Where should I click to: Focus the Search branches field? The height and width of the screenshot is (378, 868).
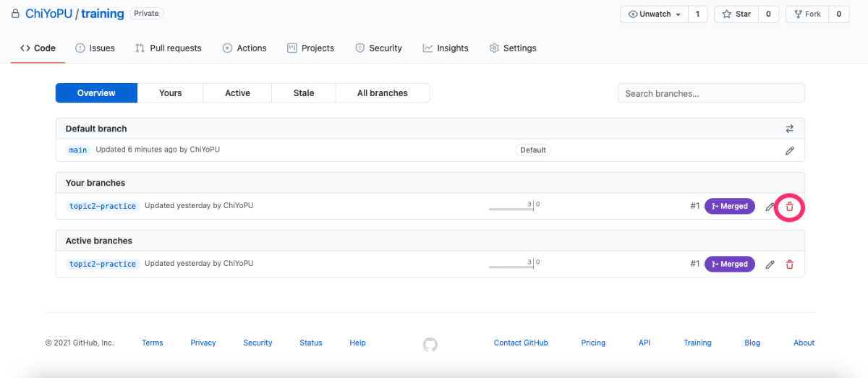[711, 93]
